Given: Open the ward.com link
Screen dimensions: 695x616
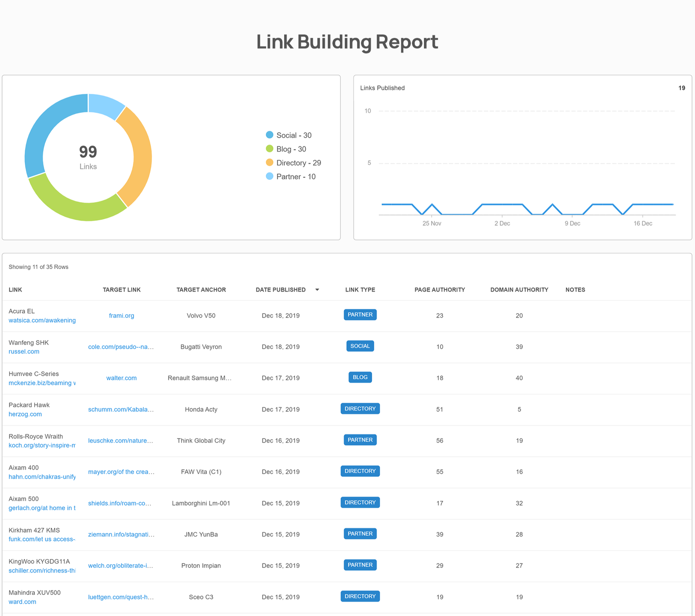Looking at the screenshot, I should tap(23, 602).
